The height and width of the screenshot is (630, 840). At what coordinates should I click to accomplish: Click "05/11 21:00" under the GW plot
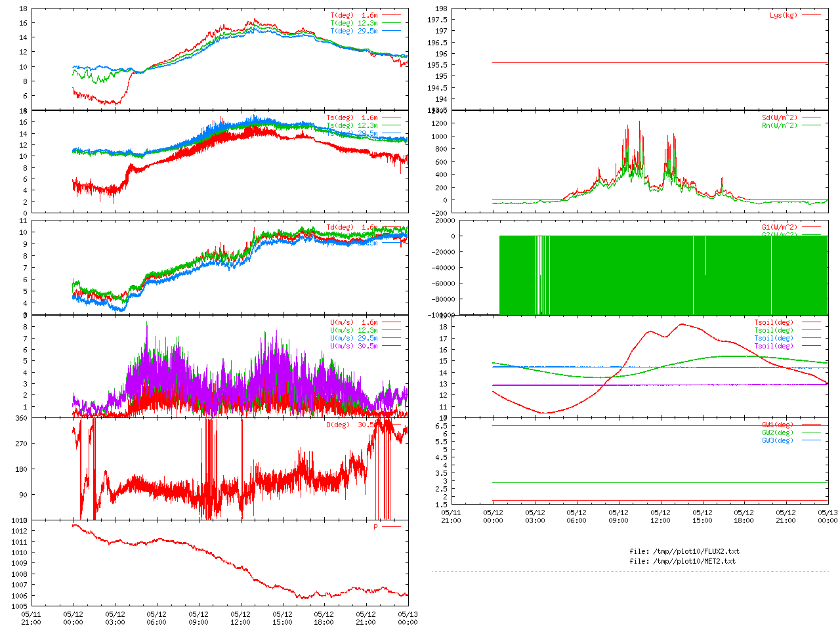[x=451, y=516]
